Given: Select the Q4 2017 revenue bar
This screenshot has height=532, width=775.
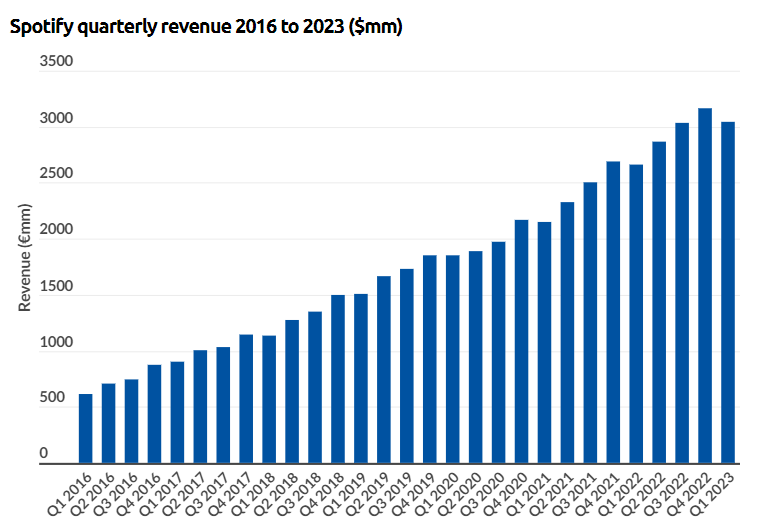Looking at the screenshot, I should [x=246, y=399].
